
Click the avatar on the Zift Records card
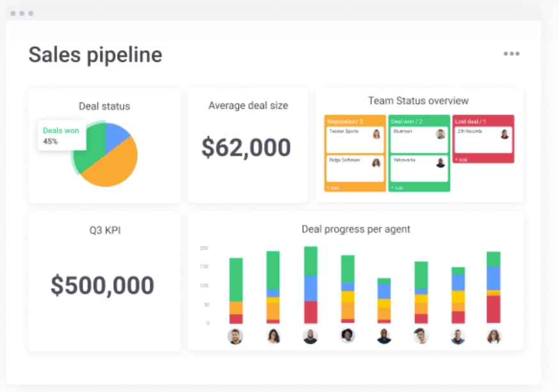(x=505, y=134)
